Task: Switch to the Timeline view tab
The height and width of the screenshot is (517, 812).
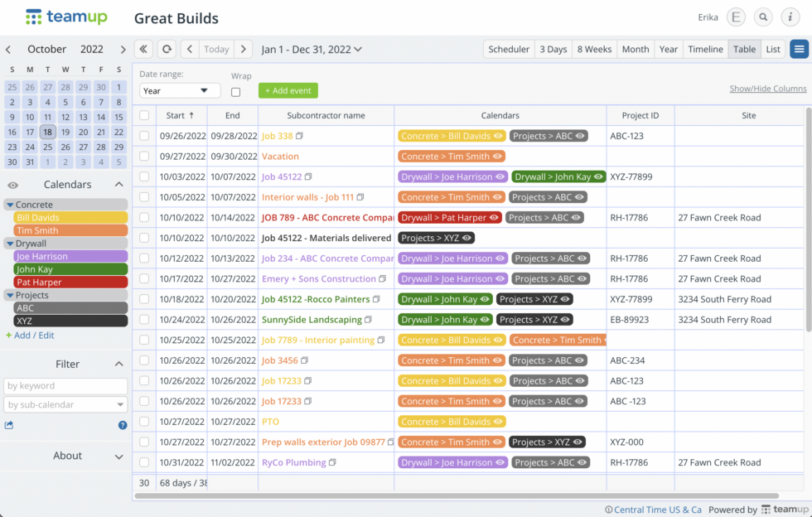Action: pyautogui.click(x=705, y=48)
